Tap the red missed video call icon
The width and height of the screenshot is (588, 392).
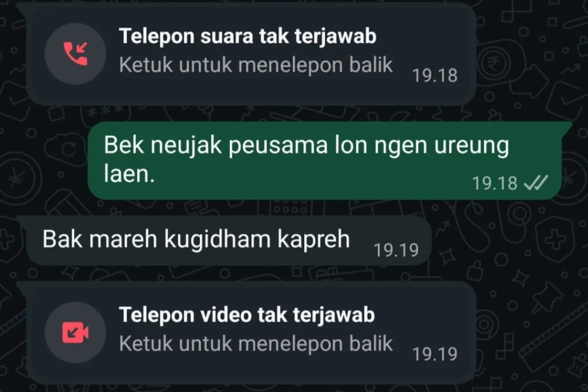pos(75,332)
